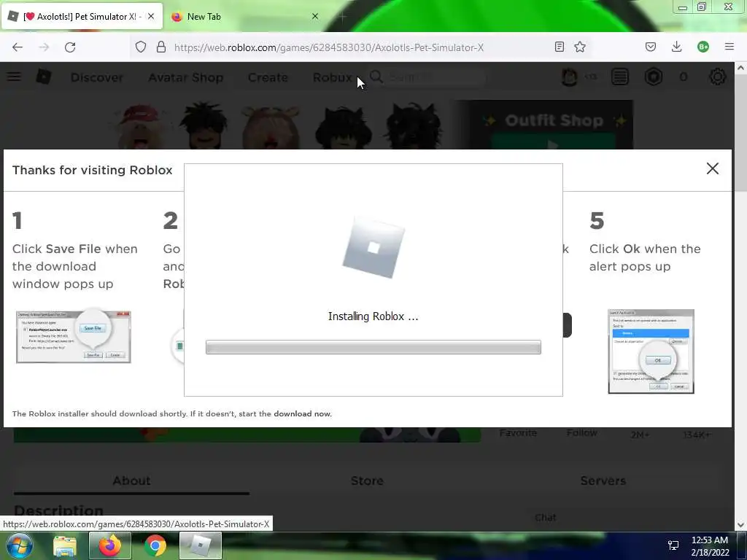Select the Servers tab on game page
Image resolution: width=747 pixels, height=560 pixels.
(603, 481)
